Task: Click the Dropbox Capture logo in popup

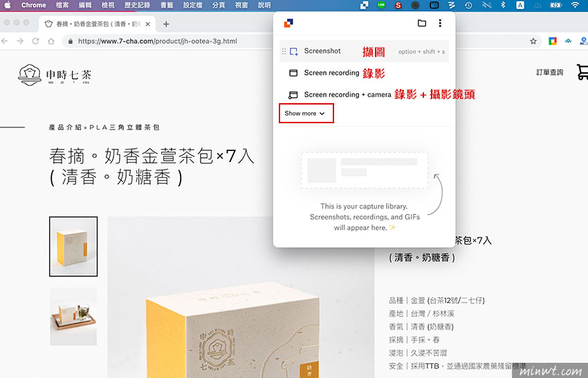Action: (288, 24)
